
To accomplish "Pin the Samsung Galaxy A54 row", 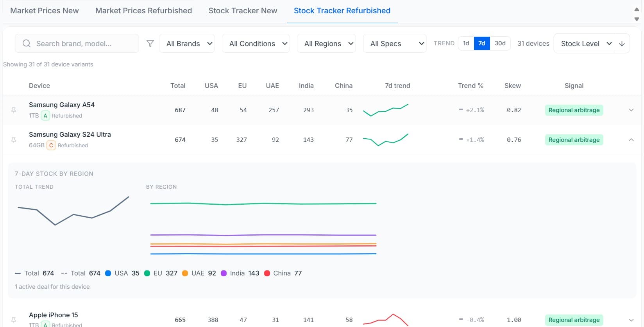I will coord(14,110).
